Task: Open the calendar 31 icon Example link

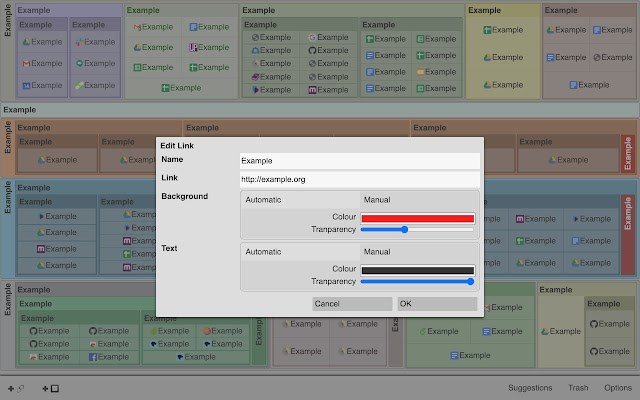Action: coord(42,85)
